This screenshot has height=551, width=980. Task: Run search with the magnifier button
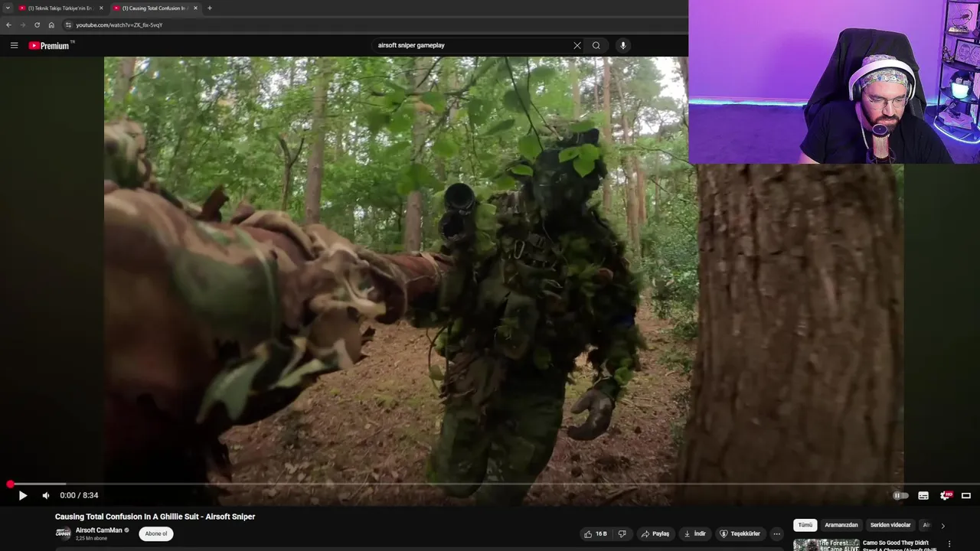(596, 45)
